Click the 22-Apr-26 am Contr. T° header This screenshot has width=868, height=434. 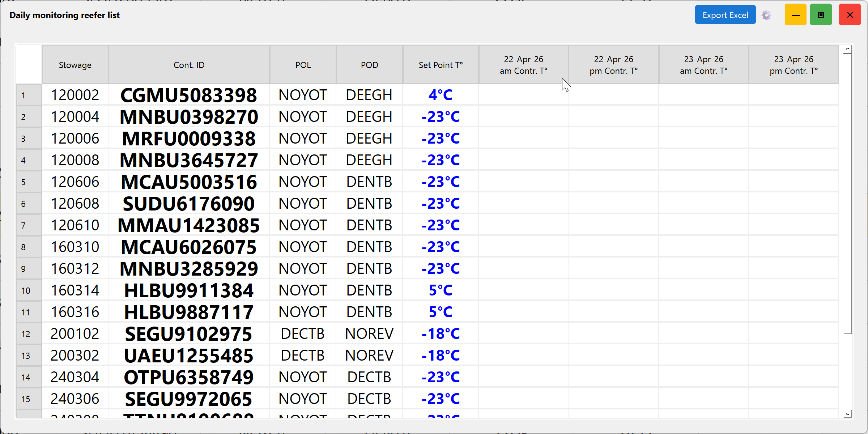point(523,65)
